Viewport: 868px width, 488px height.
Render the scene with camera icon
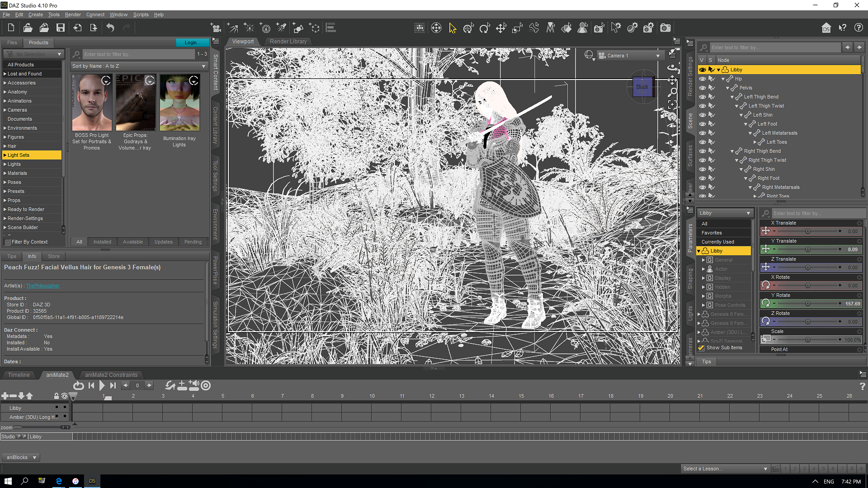point(665,28)
